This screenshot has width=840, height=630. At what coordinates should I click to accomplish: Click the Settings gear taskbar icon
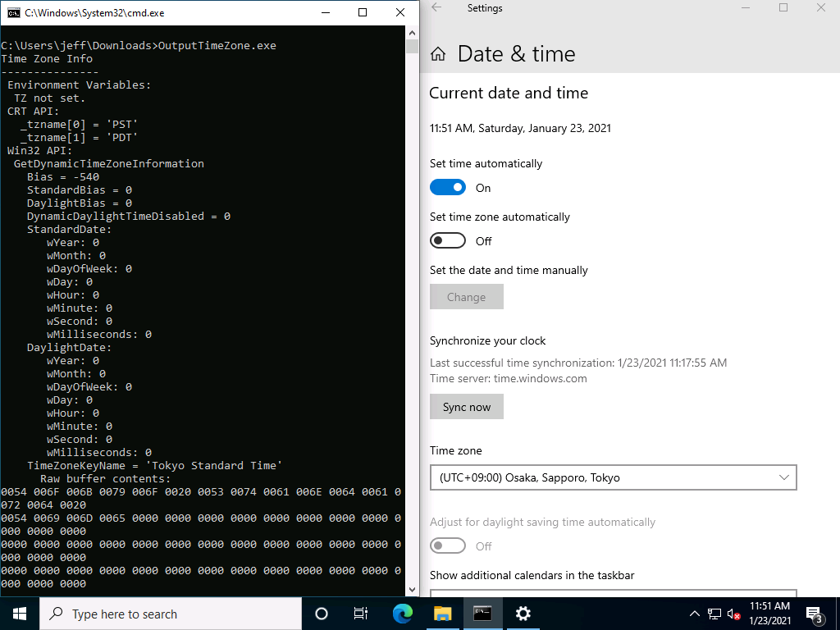[523, 614]
